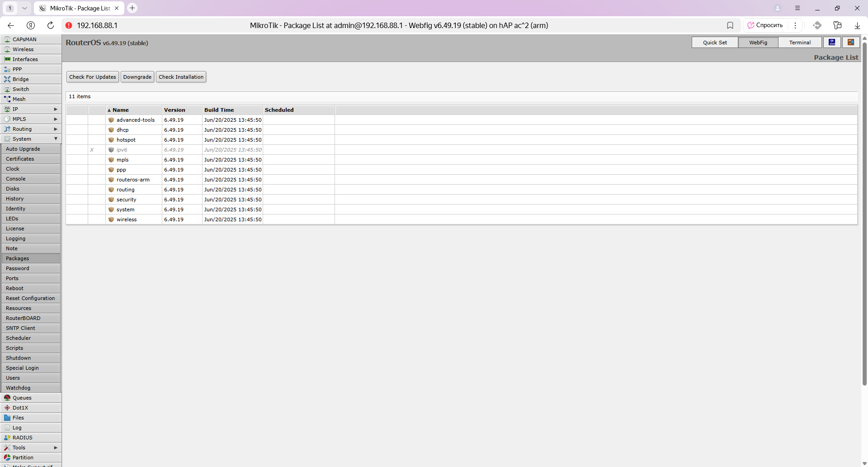Click the Downgrade button
This screenshot has height=467, width=868.
(x=137, y=77)
